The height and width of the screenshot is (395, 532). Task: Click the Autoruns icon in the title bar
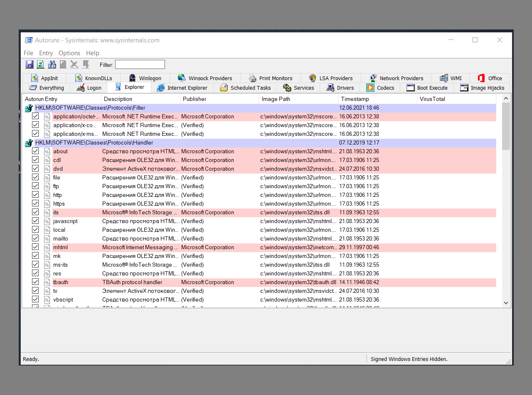point(29,40)
